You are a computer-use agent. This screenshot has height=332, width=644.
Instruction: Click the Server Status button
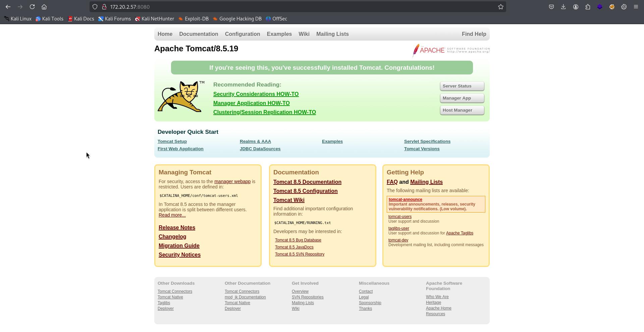click(462, 86)
